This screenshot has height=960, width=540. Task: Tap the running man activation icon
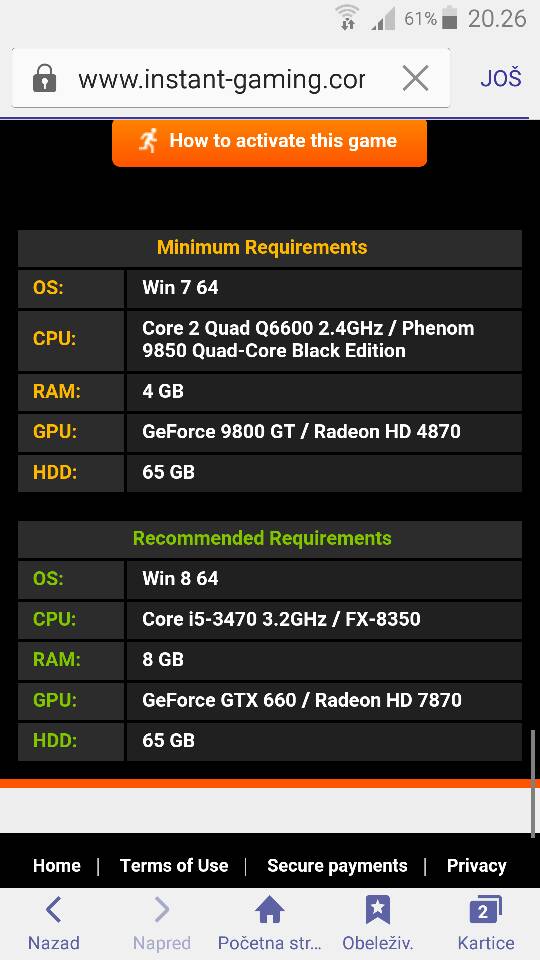(148, 141)
